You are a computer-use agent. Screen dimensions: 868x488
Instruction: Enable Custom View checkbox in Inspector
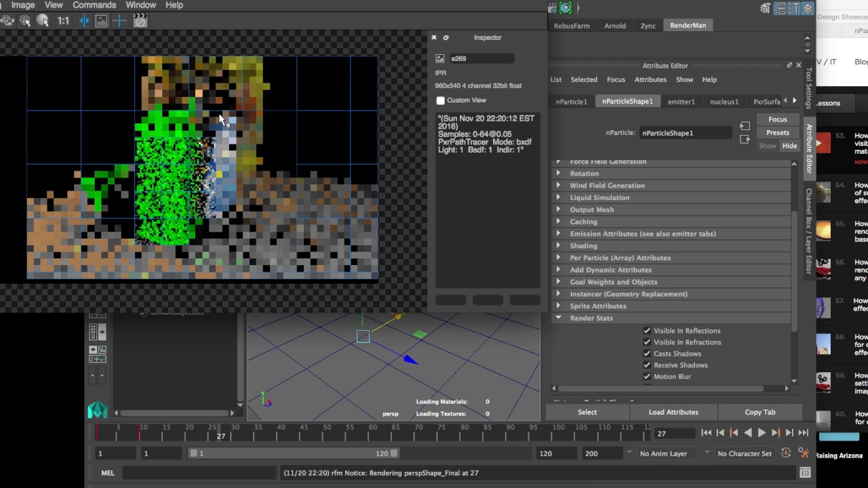[440, 100]
